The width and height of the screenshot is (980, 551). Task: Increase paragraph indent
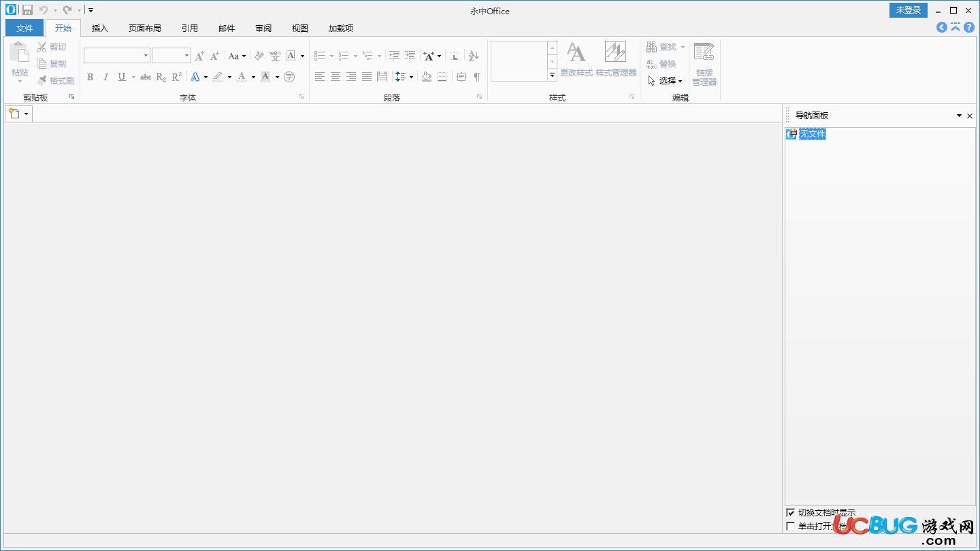410,56
